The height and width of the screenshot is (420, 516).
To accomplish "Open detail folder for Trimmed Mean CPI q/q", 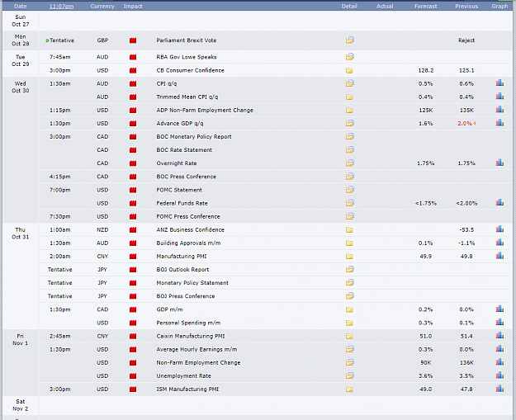I will pos(349,97).
